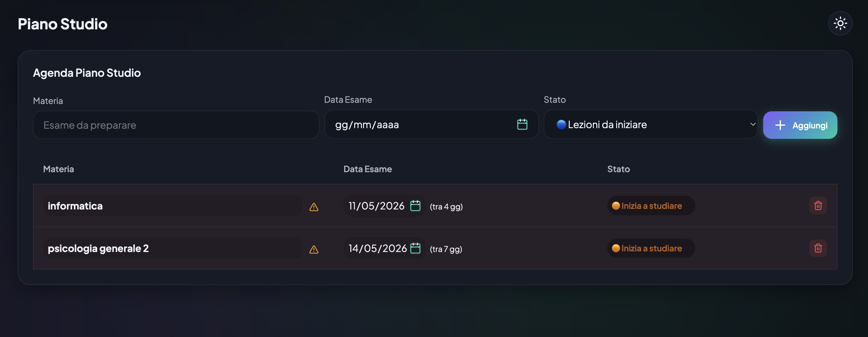Click the warning triangle beside informatica
This screenshot has height=337, width=868.
coord(314,207)
